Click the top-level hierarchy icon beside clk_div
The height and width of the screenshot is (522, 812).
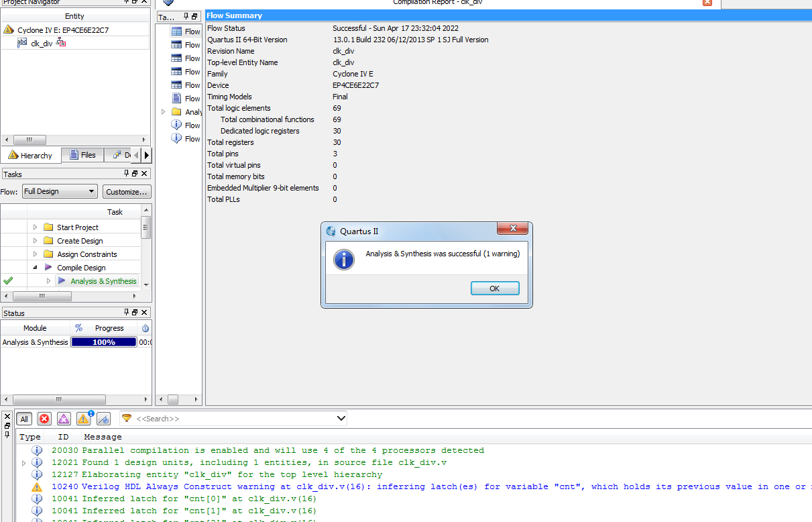pos(61,43)
